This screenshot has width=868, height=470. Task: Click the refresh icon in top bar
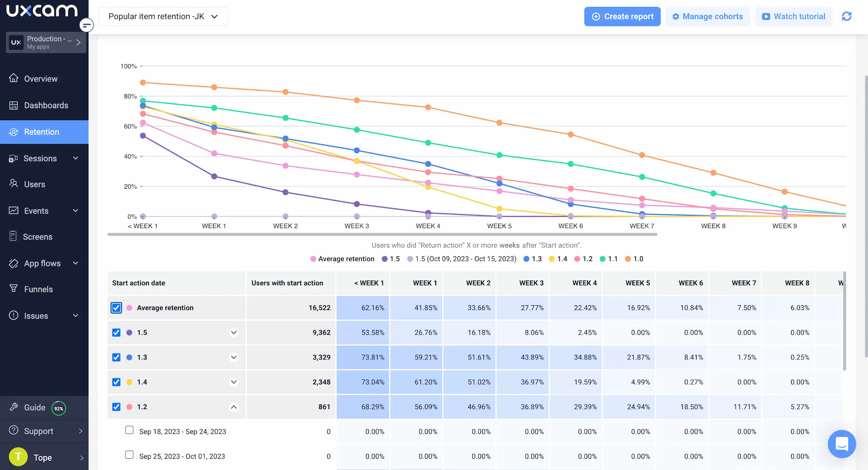pyautogui.click(x=846, y=16)
